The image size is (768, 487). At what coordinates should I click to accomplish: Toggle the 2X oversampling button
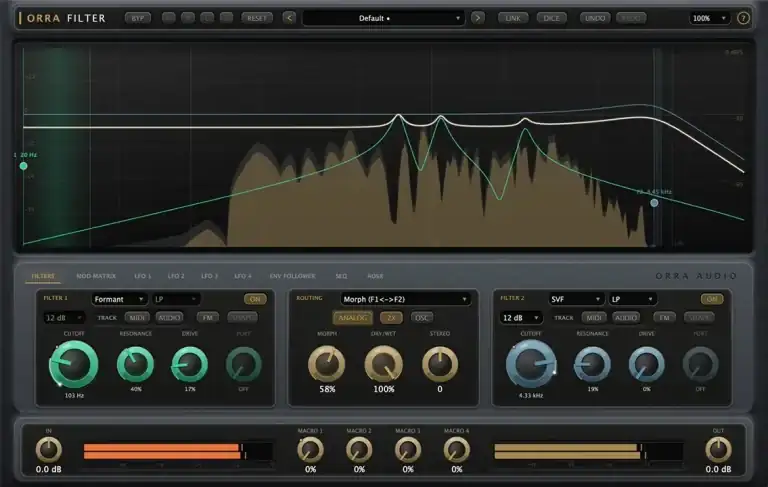click(x=391, y=318)
